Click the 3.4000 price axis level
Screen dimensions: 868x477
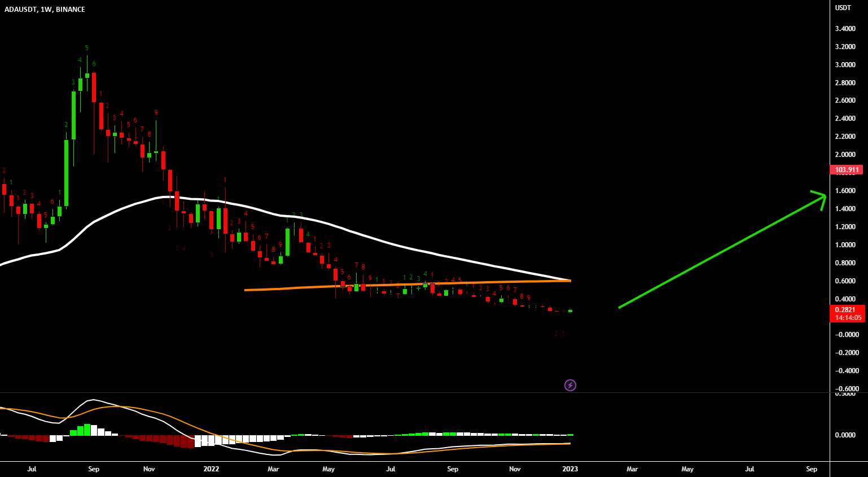pyautogui.click(x=845, y=29)
